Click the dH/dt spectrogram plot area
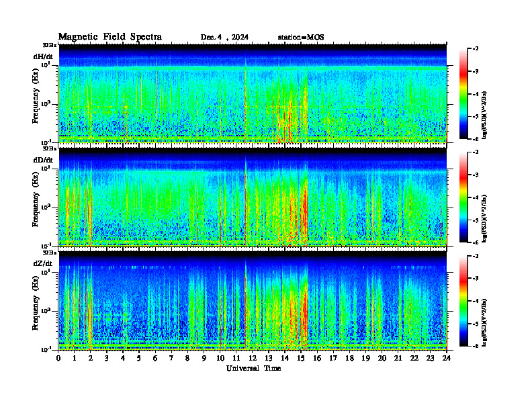This screenshot has height=411, width=532. coord(253,93)
